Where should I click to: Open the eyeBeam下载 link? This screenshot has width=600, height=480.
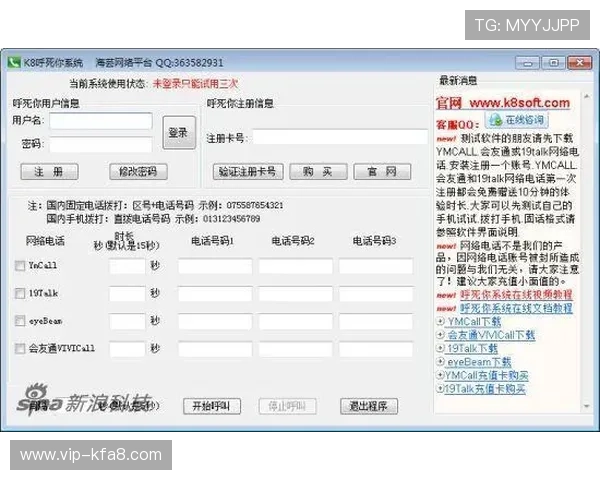pyautogui.click(x=479, y=362)
